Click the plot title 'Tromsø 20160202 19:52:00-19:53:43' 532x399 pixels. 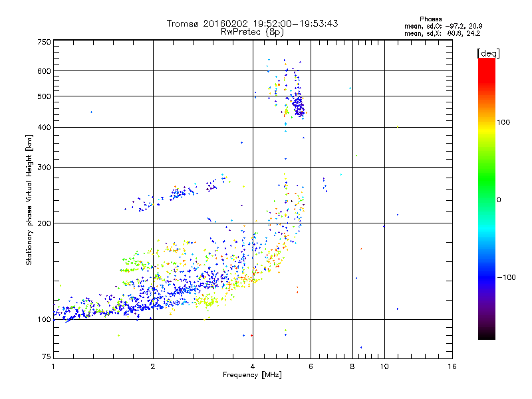252,23
